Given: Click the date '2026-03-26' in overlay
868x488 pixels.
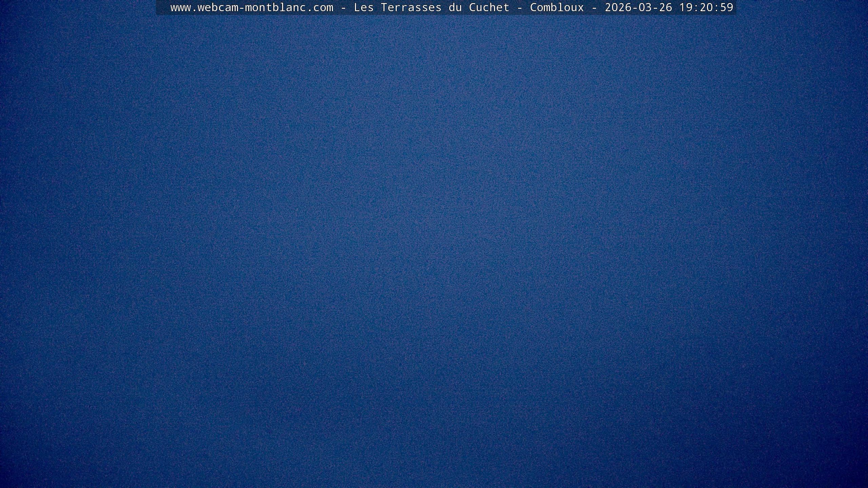Looking at the screenshot, I should point(638,7).
